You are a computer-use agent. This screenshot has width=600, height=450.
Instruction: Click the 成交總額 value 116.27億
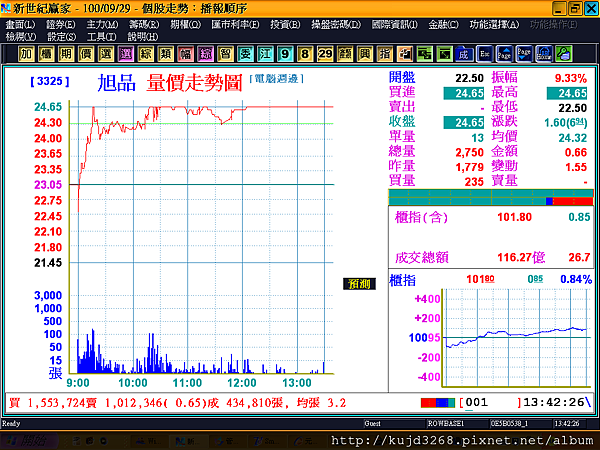[x=521, y=257]
